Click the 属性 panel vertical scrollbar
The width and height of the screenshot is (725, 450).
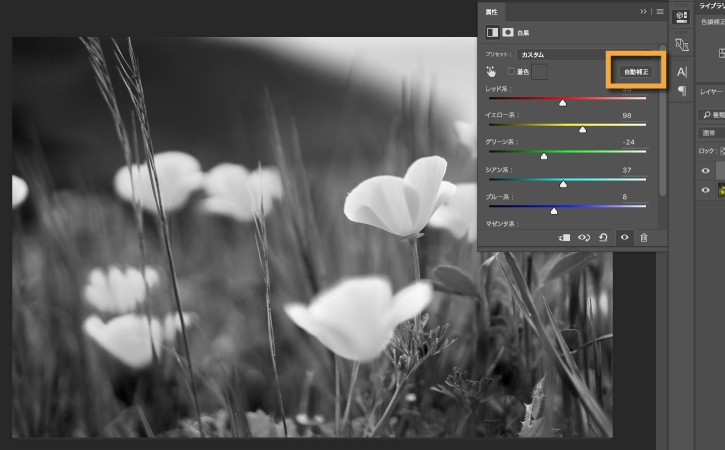(663, 120)
